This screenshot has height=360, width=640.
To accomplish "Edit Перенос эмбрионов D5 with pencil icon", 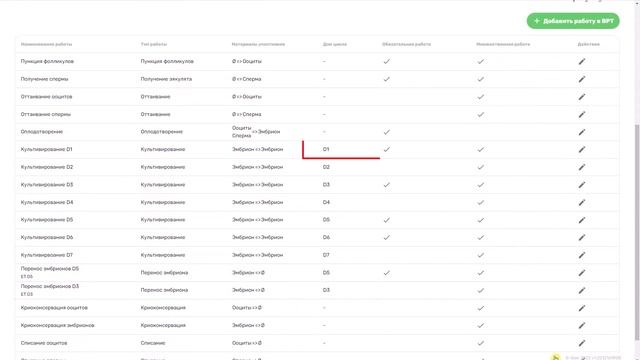I will point(582,273).
